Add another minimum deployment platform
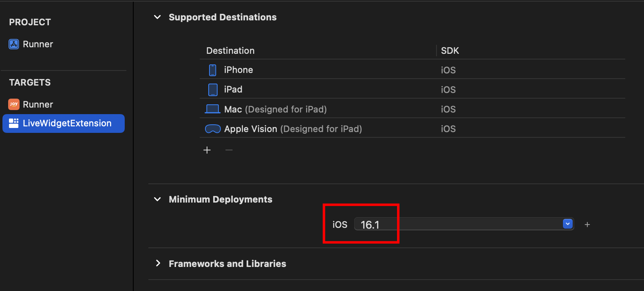 click(587, 225)
